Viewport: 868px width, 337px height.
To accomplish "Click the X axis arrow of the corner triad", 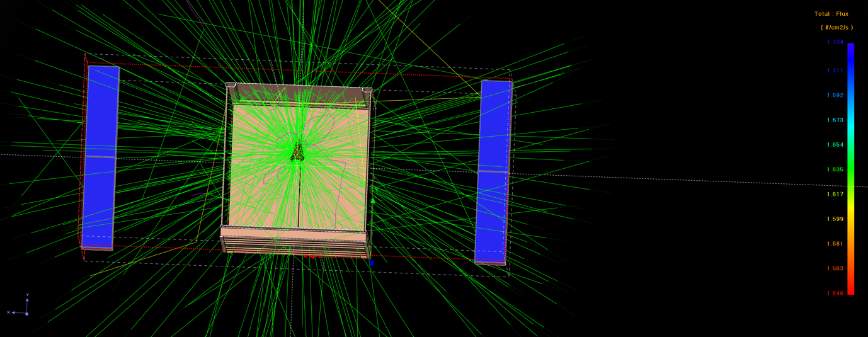I will [x=10, y=312].
